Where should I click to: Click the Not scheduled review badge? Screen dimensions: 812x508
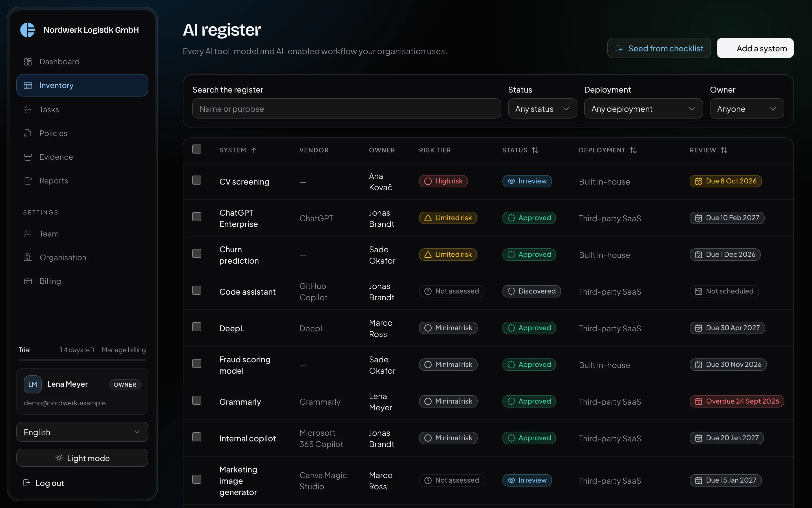point(724,291)
